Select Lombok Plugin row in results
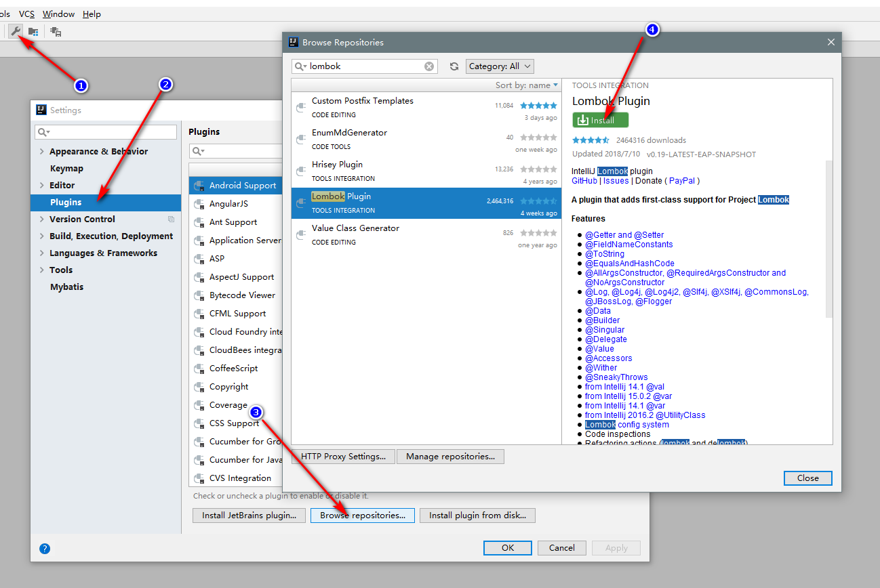 coord(426,203)
